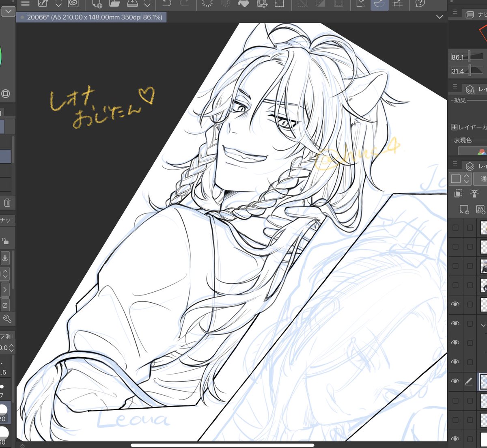Click the layer property panel icon above 効果

[x=470, y=89]
